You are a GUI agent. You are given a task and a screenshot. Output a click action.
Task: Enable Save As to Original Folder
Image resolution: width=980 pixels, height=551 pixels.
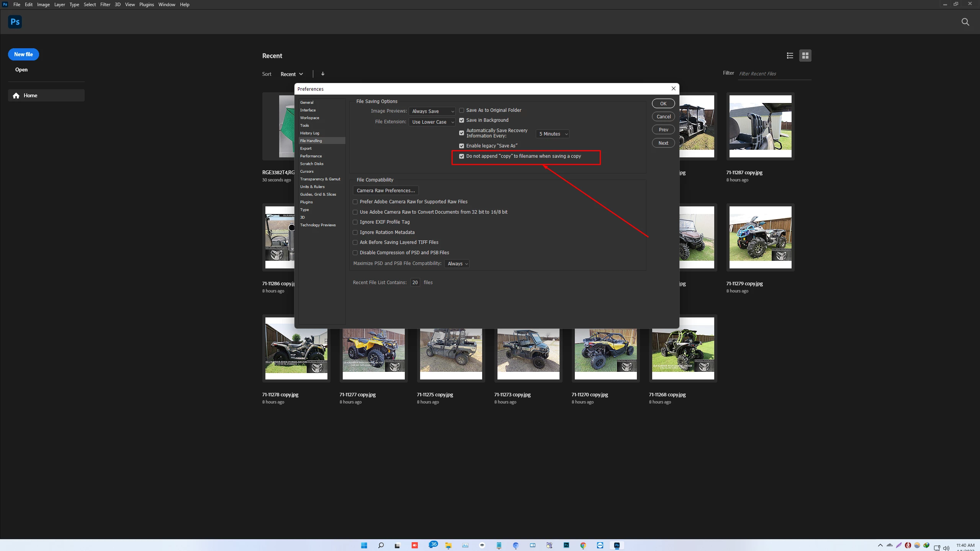tap(462, 110)
